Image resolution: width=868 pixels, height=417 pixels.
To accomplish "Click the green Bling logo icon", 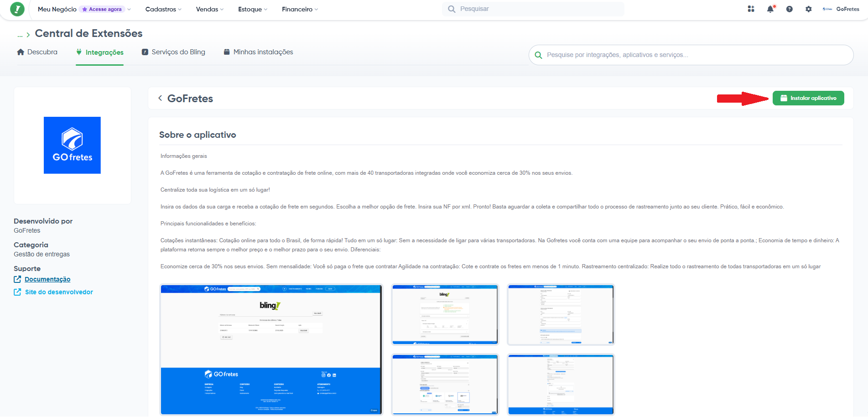I will pyautogui.click(x=17, y=9).
